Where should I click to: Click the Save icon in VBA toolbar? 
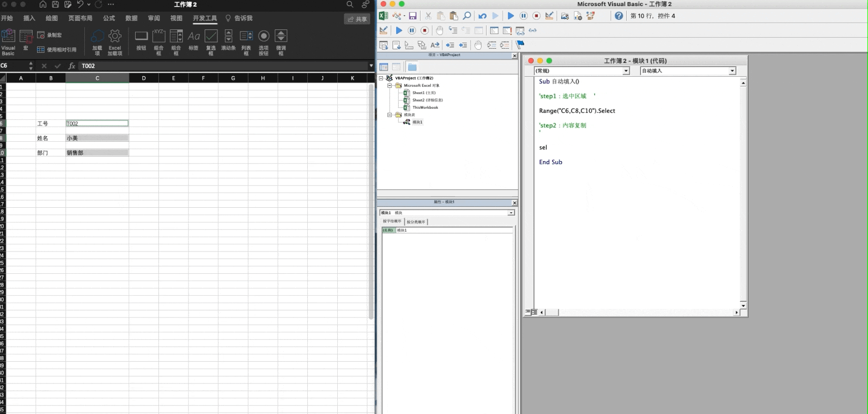coord(412,16)
